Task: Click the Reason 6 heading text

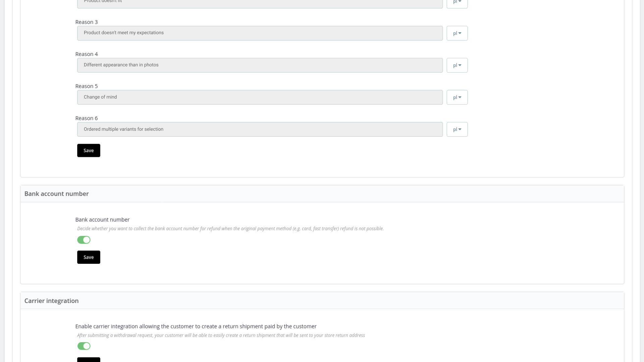Action: (86, 118)
